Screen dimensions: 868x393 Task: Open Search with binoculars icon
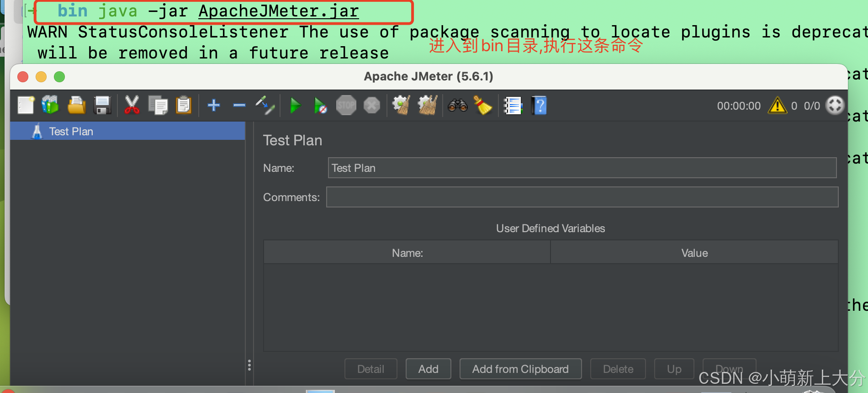point(458,106)
